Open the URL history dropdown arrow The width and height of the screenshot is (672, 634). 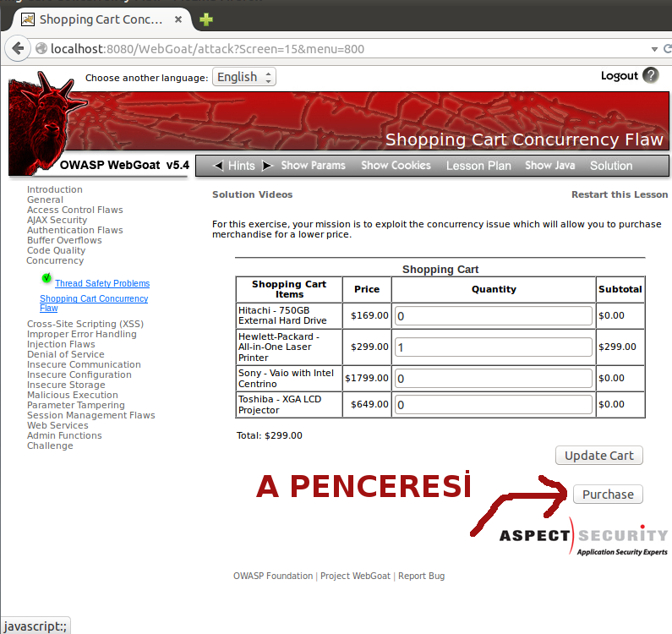(654, 49)
